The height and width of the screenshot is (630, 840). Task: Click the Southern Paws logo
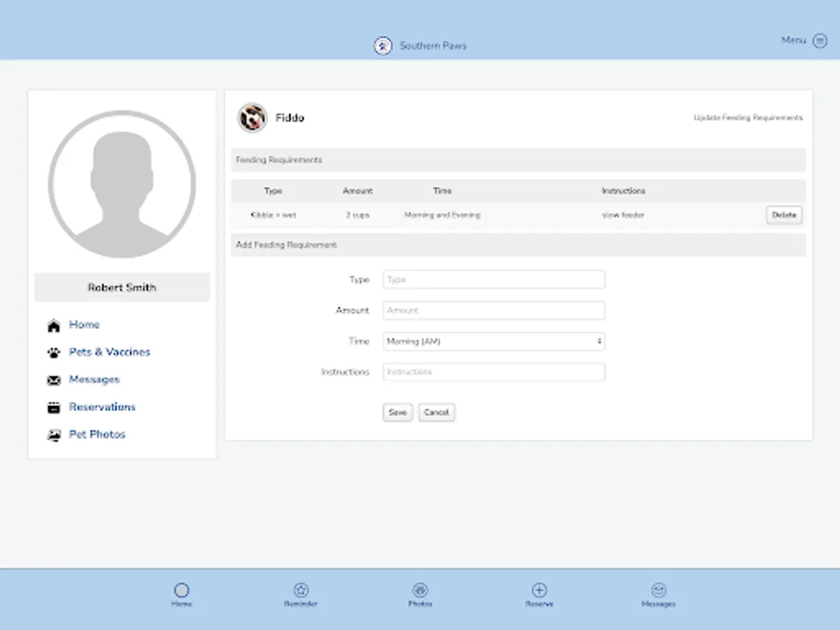[x=381, y=45]
